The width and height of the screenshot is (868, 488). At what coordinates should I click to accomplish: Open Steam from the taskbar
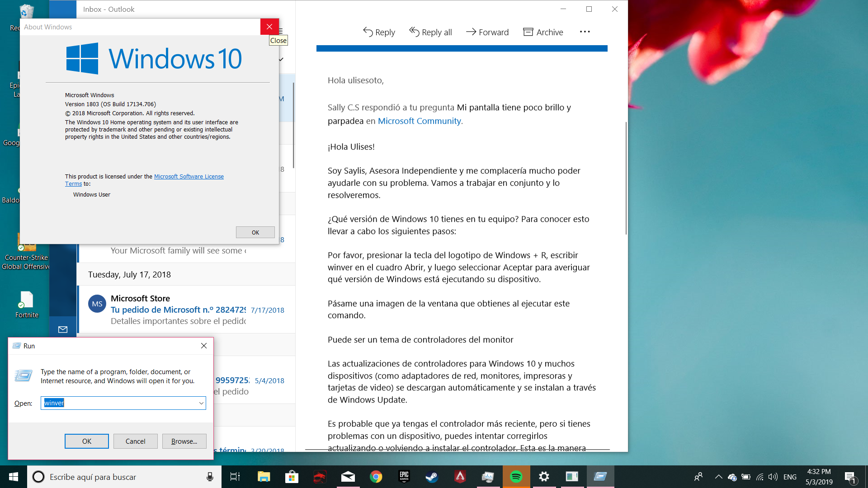click(x=432, y=477)
